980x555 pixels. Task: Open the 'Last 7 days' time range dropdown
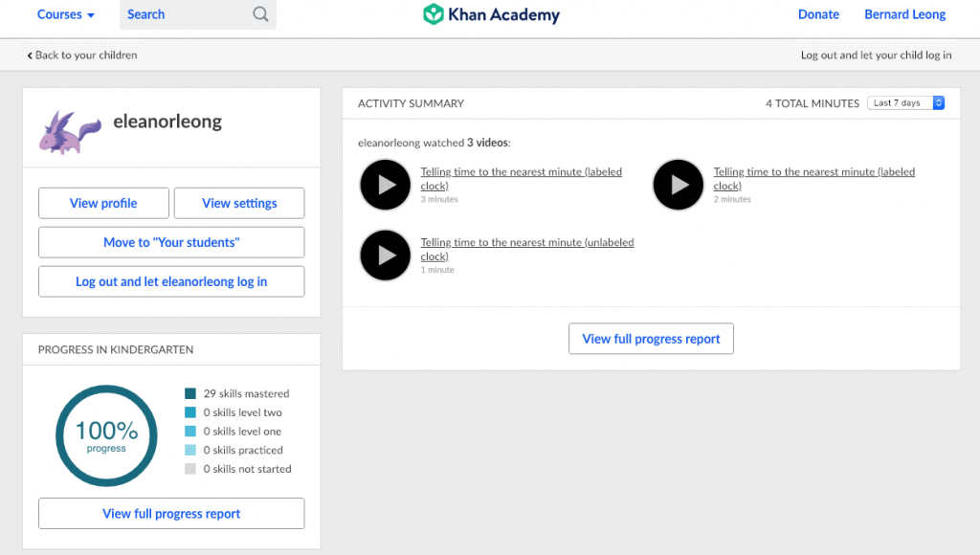pyautogui.click(x=905, y=103)
